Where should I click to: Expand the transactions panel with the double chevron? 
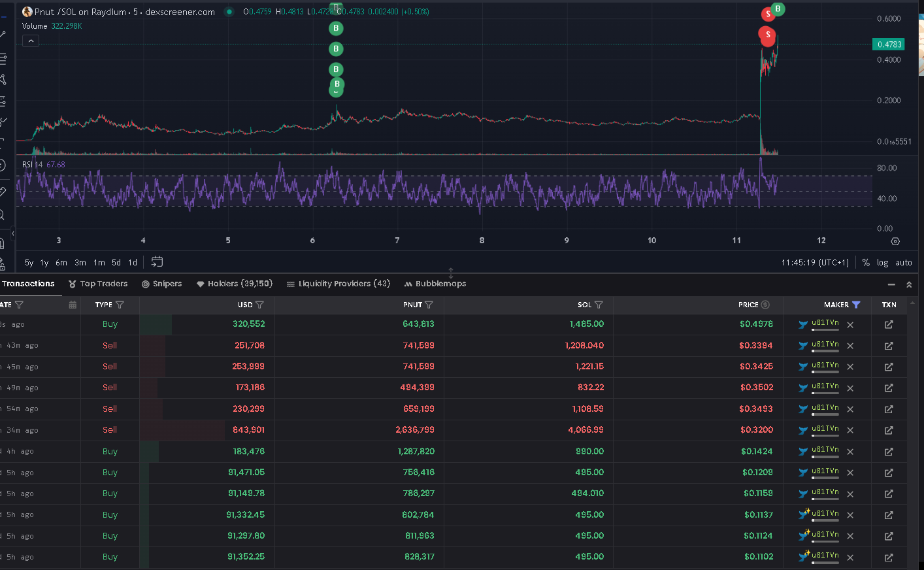click(908, 284)
